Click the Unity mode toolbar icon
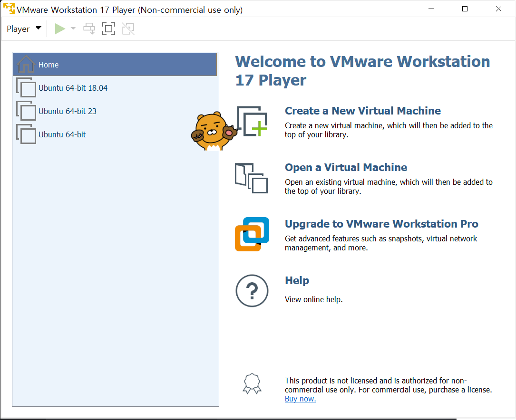Screen dimensions: 516x420 pos(128,29)
